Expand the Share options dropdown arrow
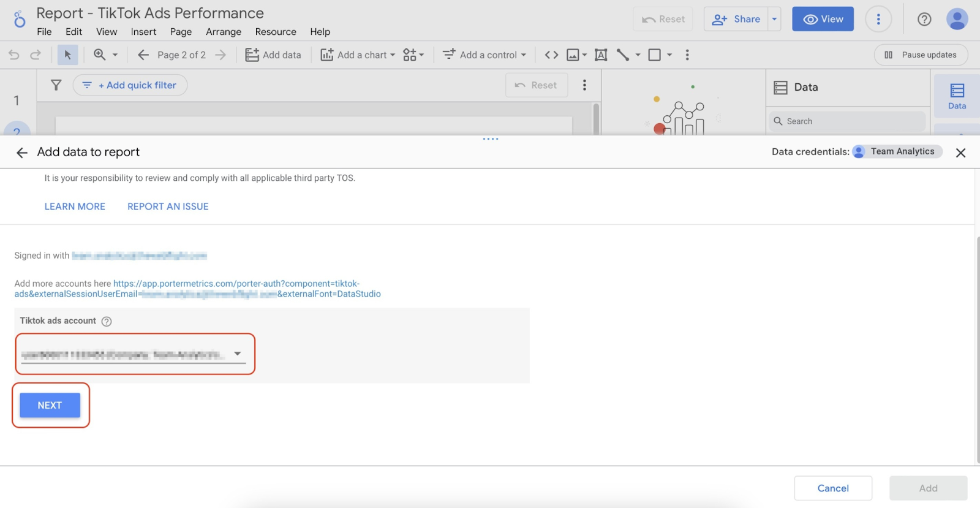The width and height of the screenshot is (980, 508). pyautogui.click(x=775, y=19)
